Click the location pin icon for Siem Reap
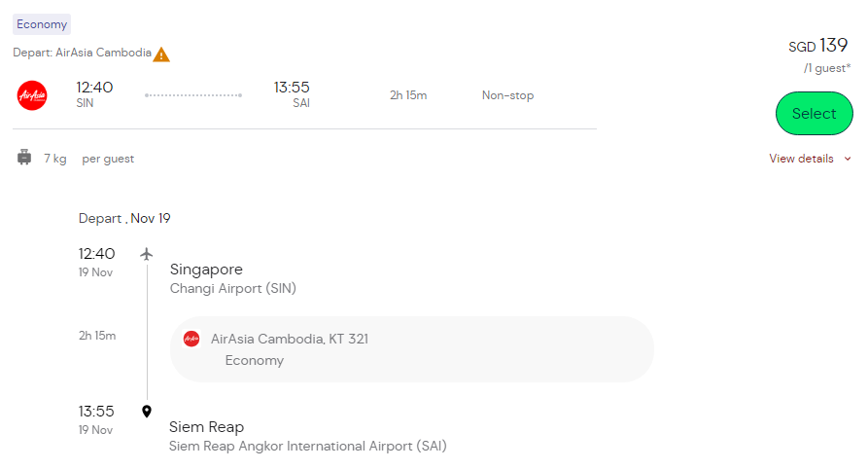The height and width of the screenshot is (469, 868). tap(147, 412)
